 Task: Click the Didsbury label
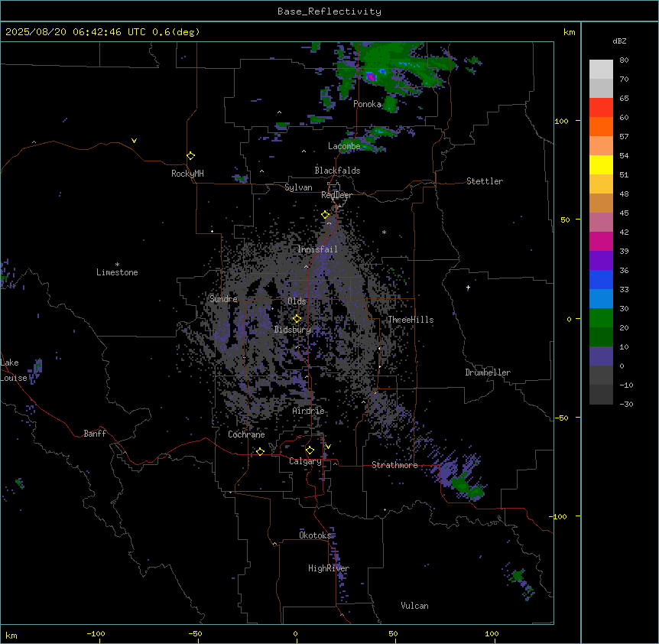pos(293,330)
